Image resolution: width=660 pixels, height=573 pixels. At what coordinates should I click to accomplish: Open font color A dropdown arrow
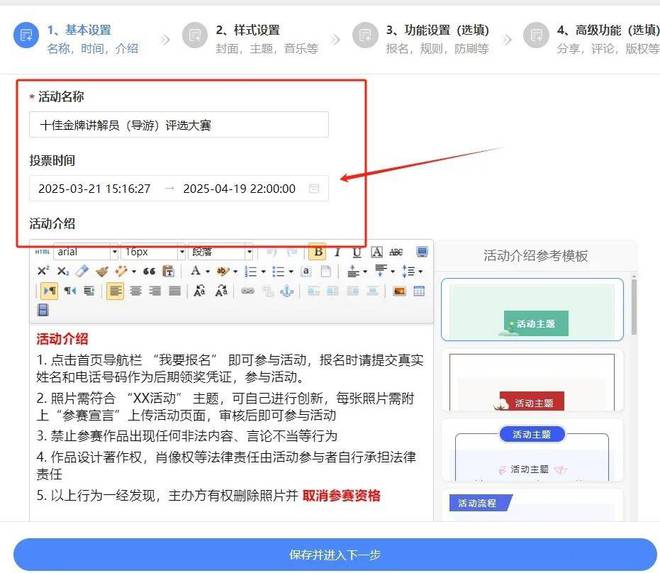click(x=208, y=272)
